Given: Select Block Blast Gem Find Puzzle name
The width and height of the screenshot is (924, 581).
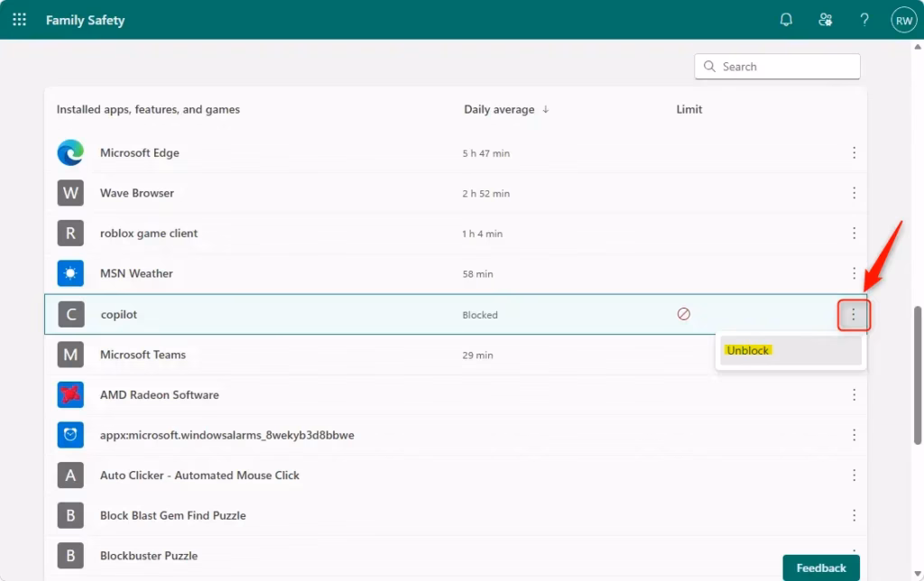Looking at the screenshot, I should click(172, 516).
